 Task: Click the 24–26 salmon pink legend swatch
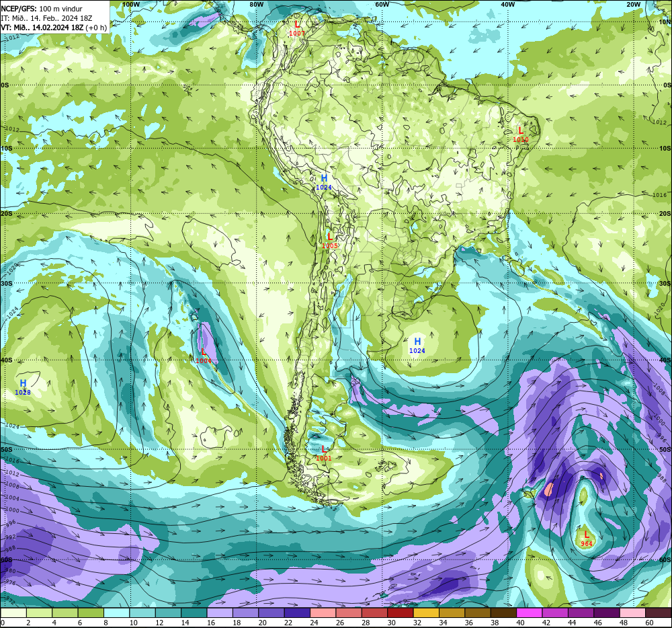[x=323, y=613]
